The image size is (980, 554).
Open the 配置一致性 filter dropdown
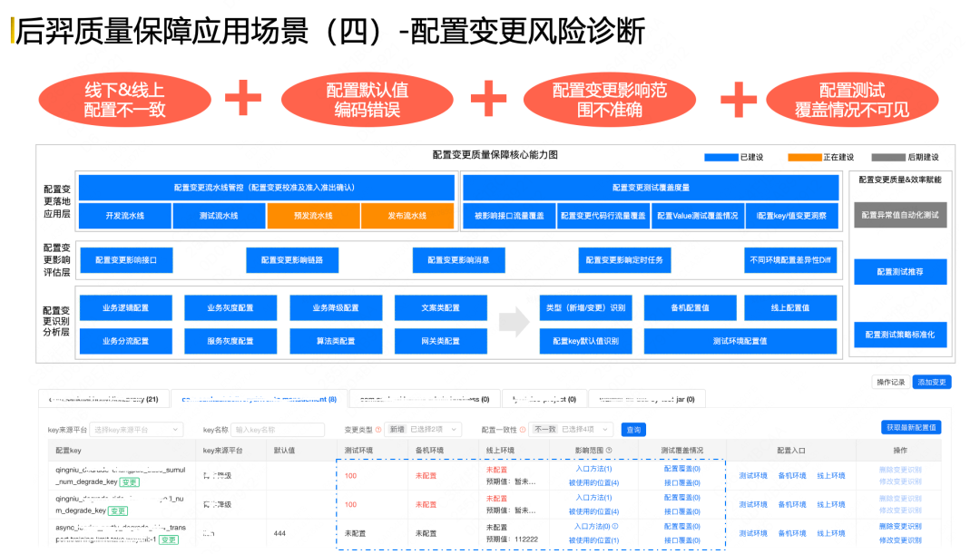572,430
